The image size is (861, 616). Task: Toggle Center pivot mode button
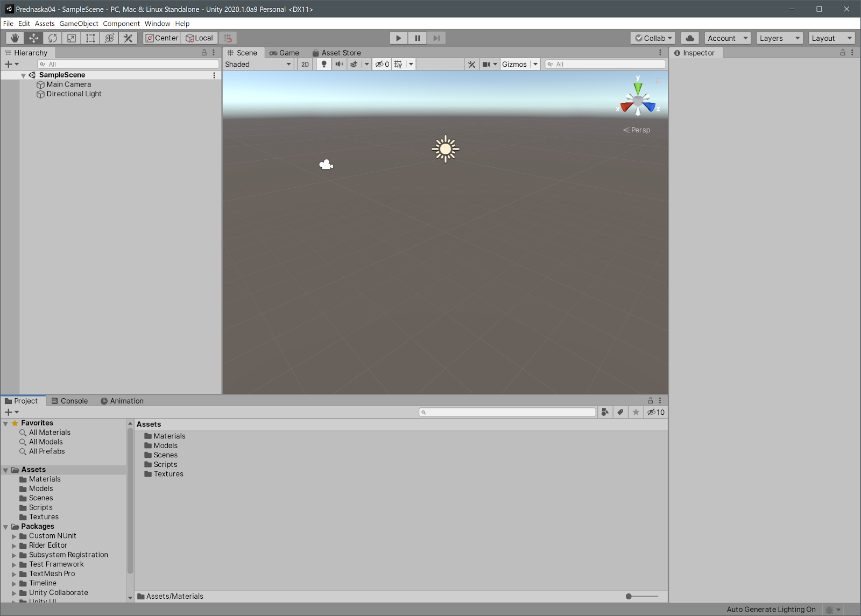(x=162, y=38)
